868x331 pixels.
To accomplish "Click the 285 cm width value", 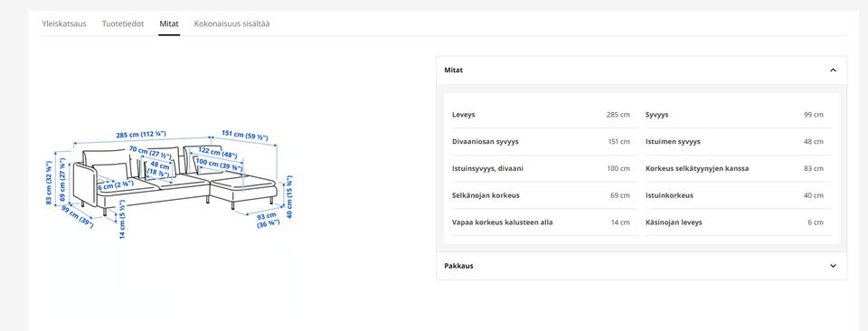I will (618, 115).
